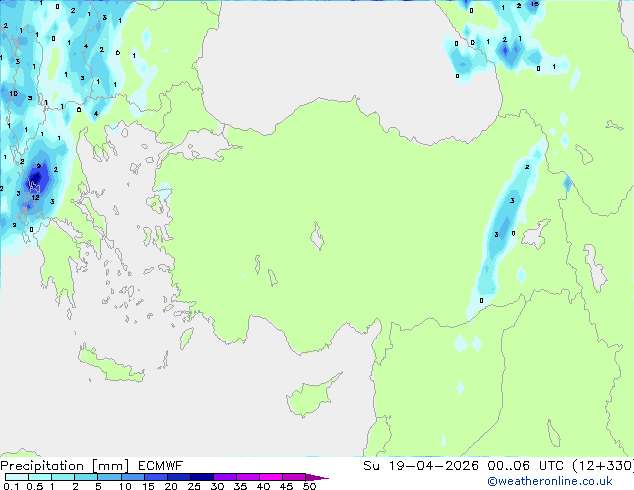Select the 35 mm legend color swatch
634x490 pixels.
[247, 477]
